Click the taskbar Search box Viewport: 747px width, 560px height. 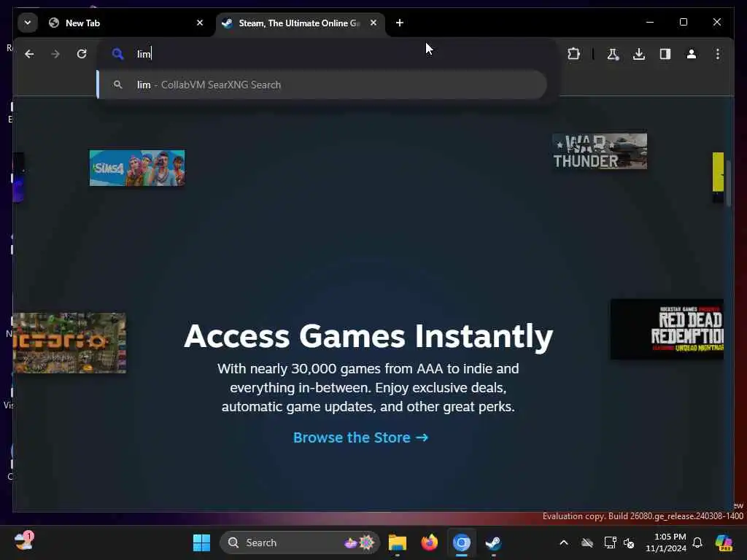point(300,542)
